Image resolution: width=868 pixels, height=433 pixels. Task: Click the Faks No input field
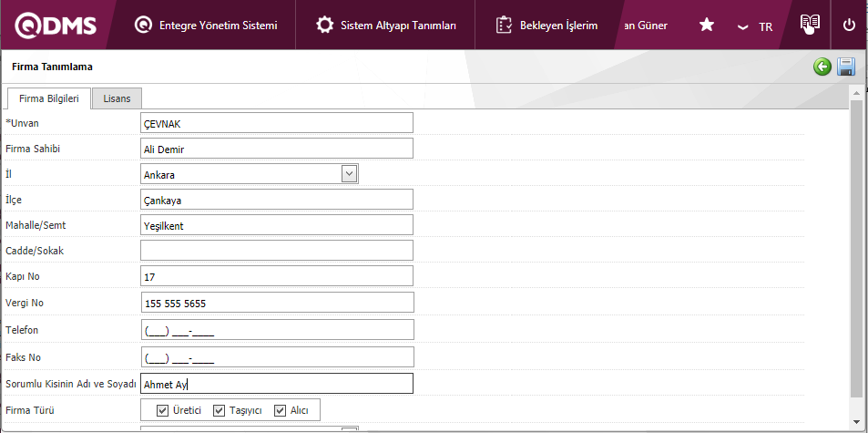pyautogui.click(x=277, y=356)
